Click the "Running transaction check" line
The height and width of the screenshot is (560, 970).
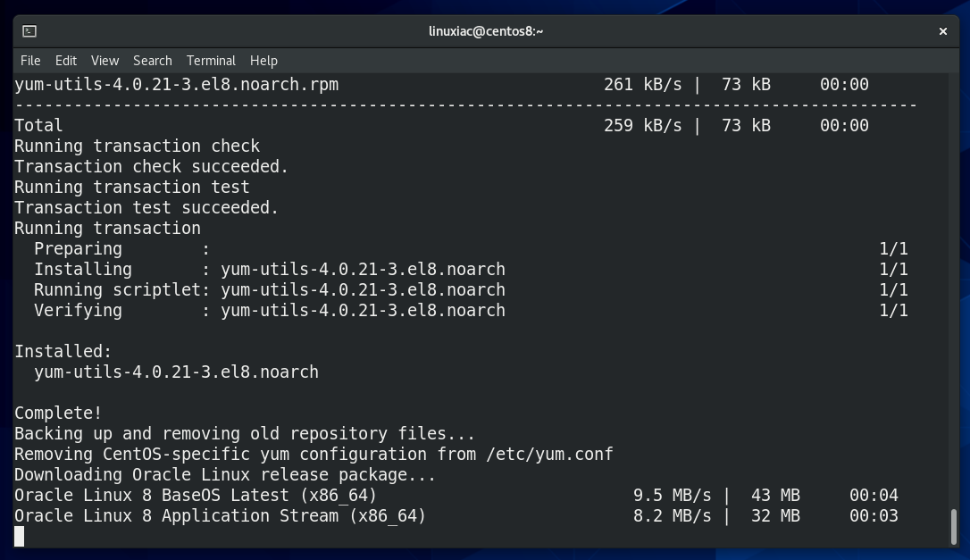pyautogui.click(x=138, y=146)
